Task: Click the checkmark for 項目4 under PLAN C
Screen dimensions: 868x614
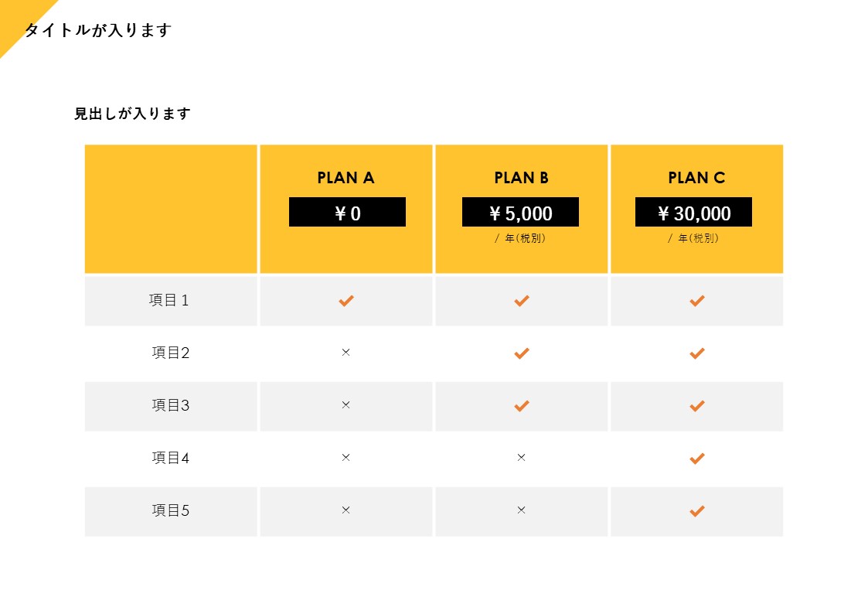Action: click(x=697, y=459)
